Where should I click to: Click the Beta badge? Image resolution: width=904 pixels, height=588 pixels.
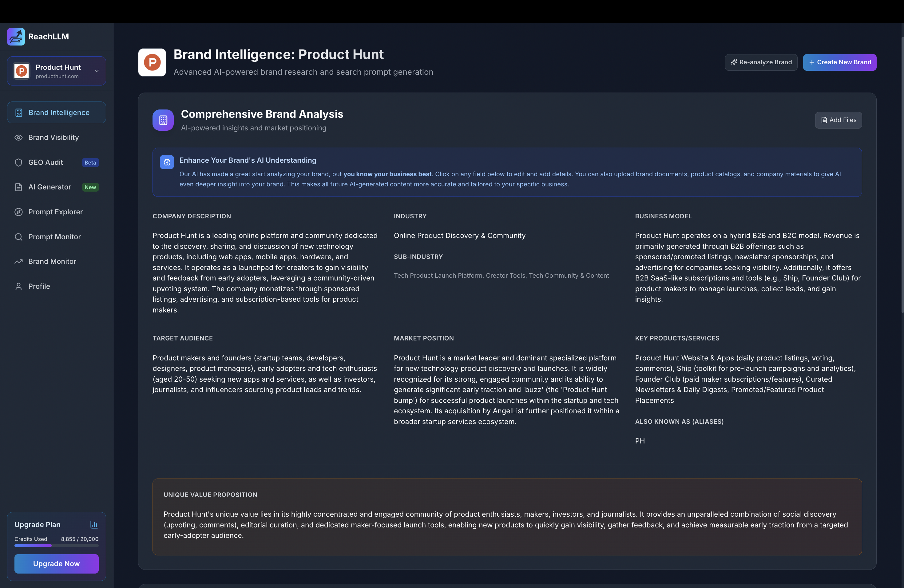90,163
